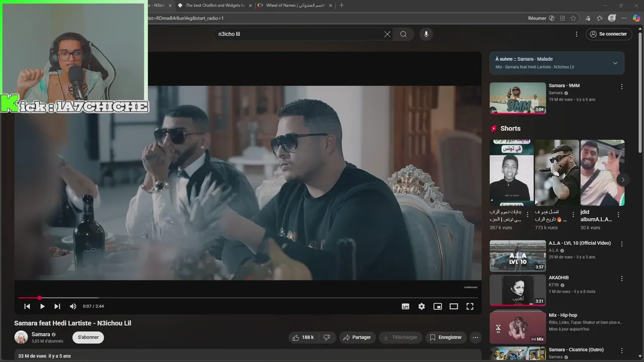Image resolution: width=644 pixels, height=362 pixels.
Task: Enter full screen mode
Action: coord(470,306)
